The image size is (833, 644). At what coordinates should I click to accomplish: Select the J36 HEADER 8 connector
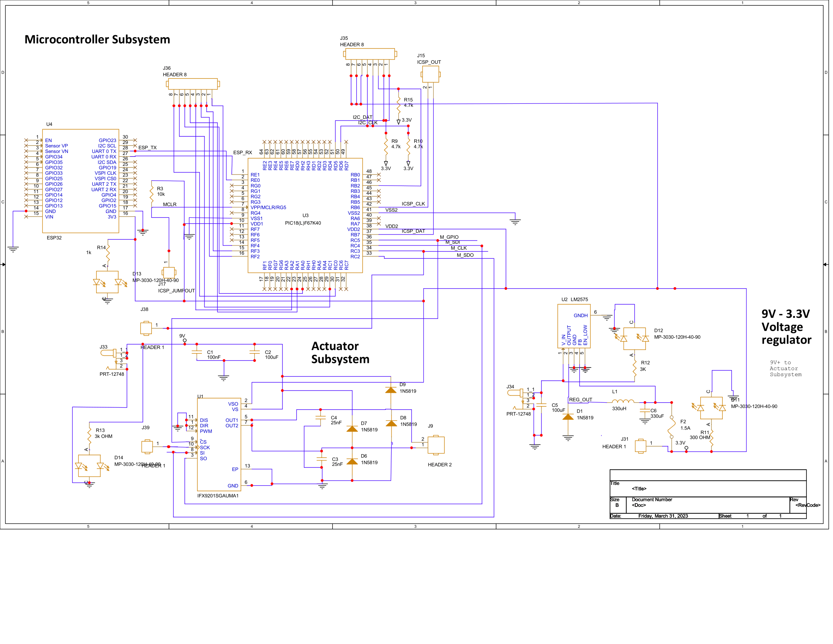coord(193,84)
